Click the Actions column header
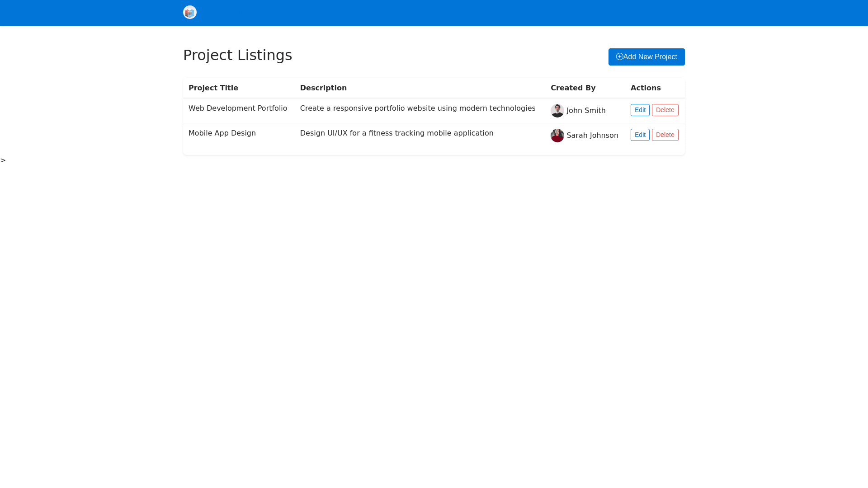 click(645, 88)
